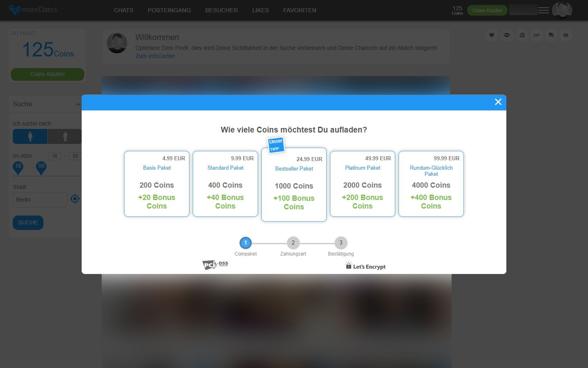Open the Chats menu item
Viewport: 588px width, 368px height.
(123, 10)
